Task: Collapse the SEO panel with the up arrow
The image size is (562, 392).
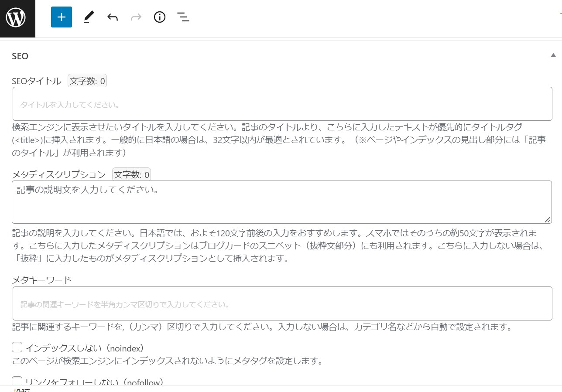Action: click(553, 55)
